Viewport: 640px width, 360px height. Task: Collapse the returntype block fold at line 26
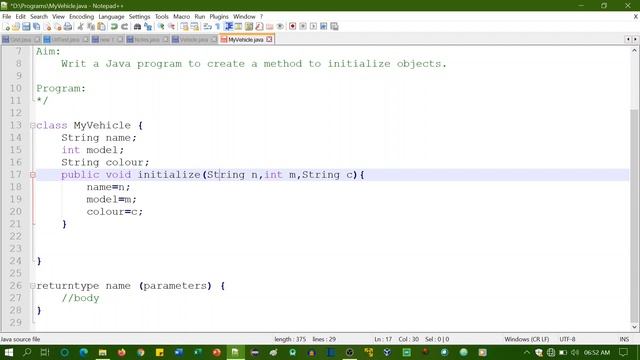point(33,286)
